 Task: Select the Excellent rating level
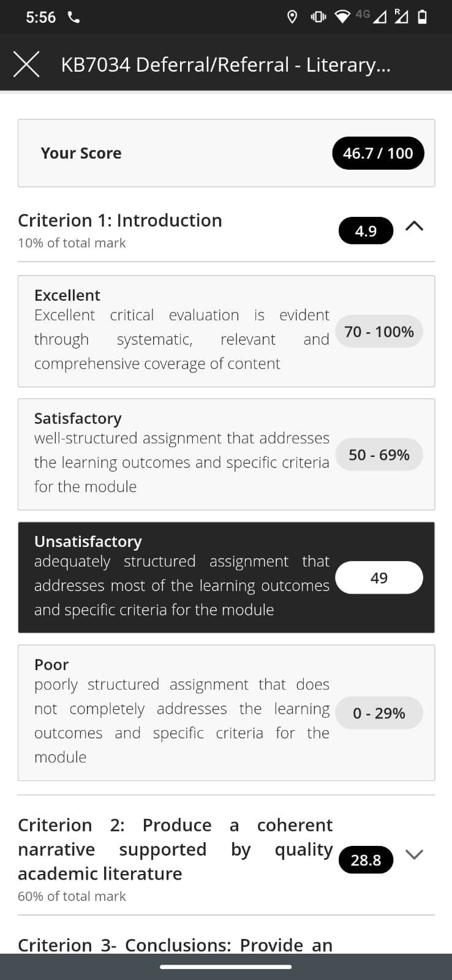tap(226, 331)
